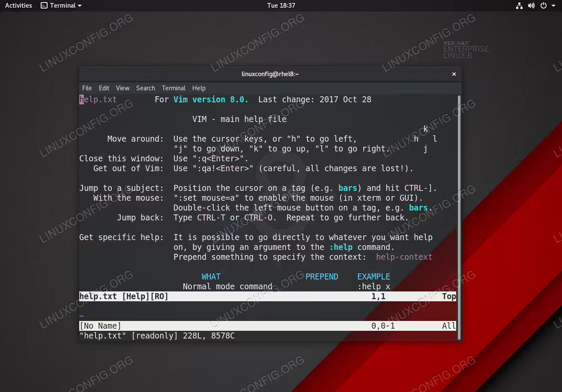Click the 'Vim version 8.0.' text
The width and height of the screenshot is (562, 392).
211,99
